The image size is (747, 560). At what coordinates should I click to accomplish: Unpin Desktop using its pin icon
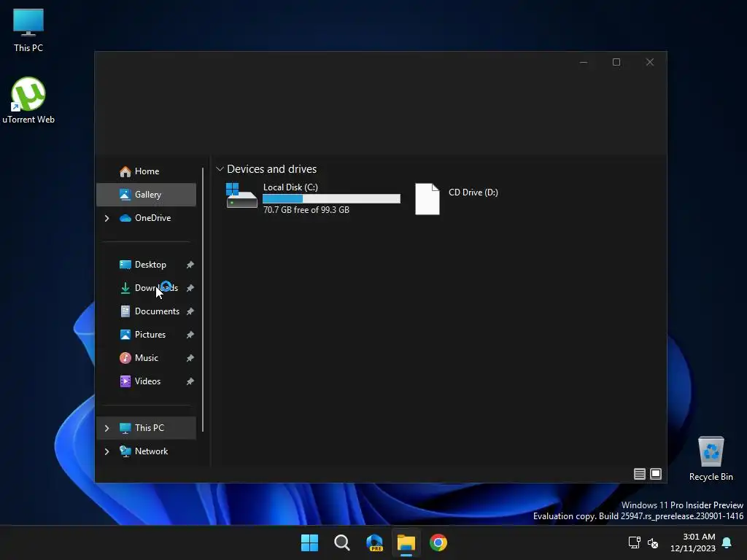190,264
